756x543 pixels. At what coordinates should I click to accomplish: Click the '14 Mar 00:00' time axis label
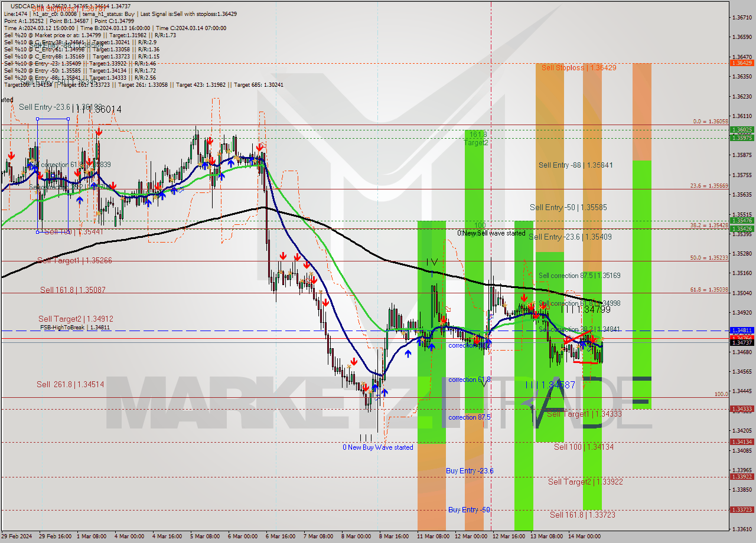click(x=585, y=537)
